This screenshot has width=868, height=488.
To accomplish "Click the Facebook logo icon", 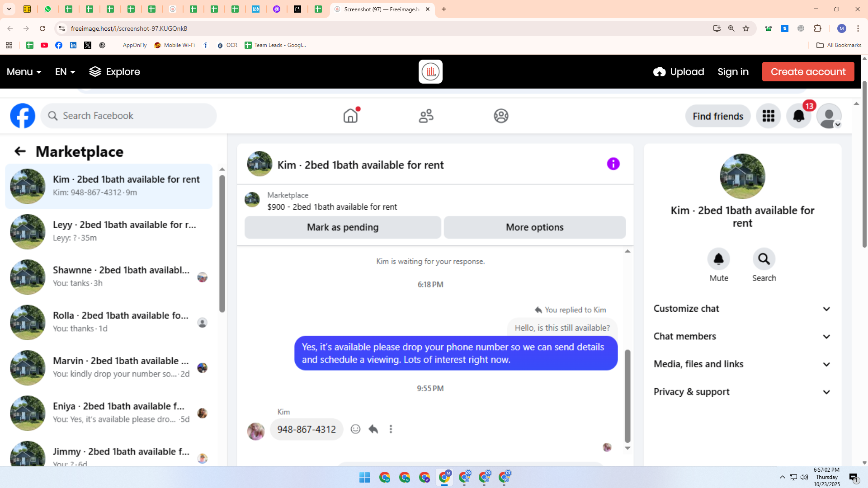I will pos(23,116).
